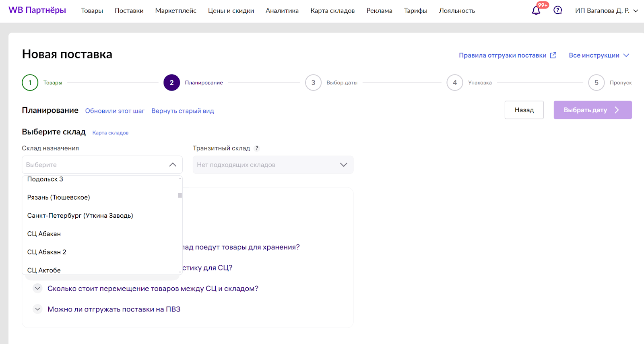Click step 4 Упаковка circle
The width and height of the screenshot is (644, 344).
(x=455, y=82)
